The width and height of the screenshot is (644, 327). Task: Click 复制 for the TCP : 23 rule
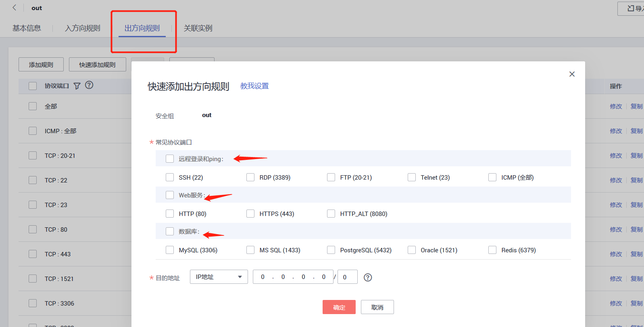(637, 205)
